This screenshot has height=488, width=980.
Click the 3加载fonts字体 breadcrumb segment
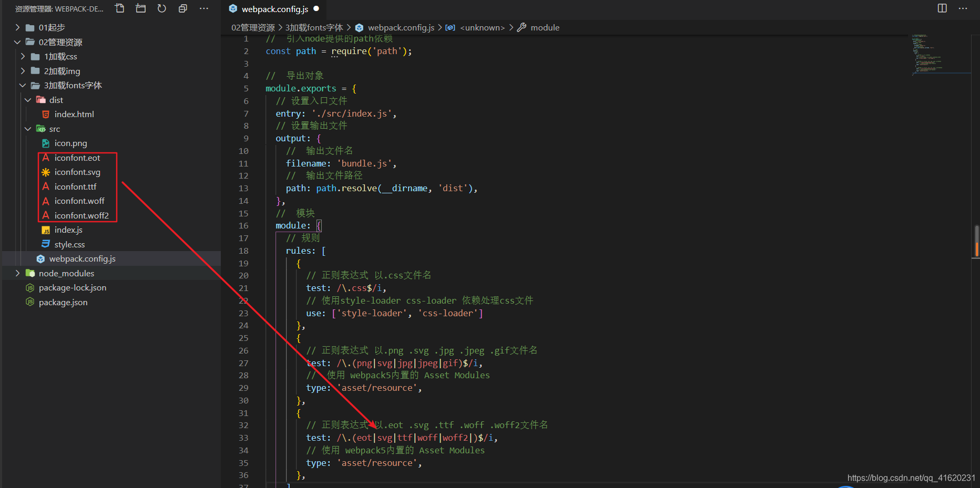[x=314, y=27]
